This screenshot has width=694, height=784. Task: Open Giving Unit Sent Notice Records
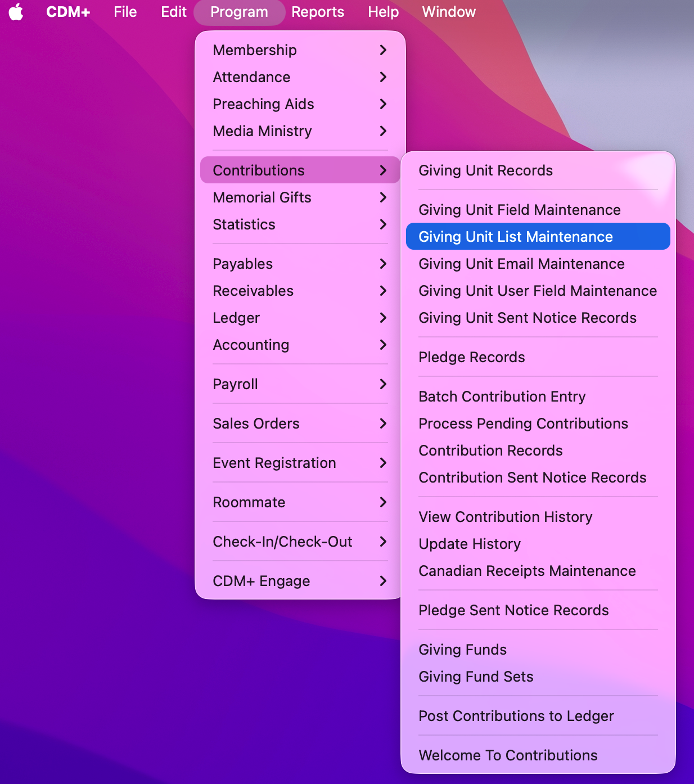pos(538,318)
